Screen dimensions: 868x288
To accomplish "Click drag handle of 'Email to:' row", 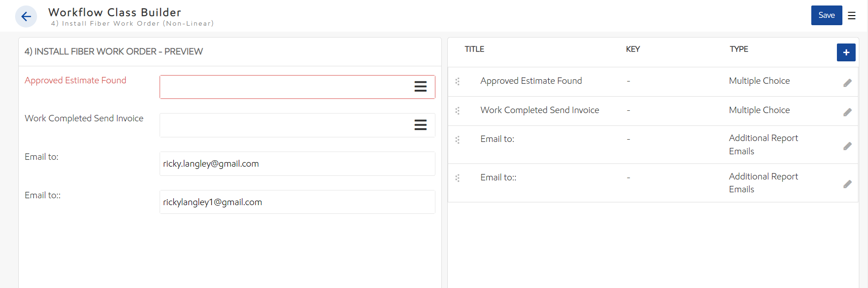I will [457, 140].
